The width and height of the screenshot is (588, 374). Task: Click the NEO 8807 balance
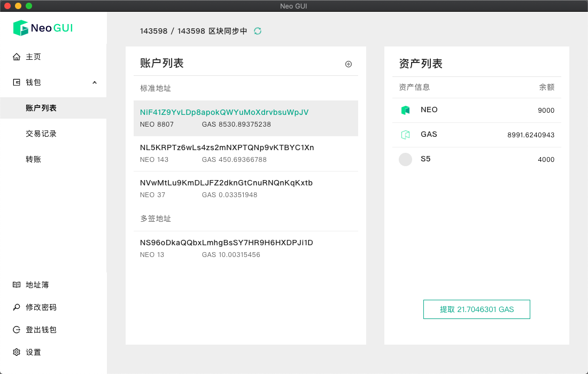click(157, 124)
